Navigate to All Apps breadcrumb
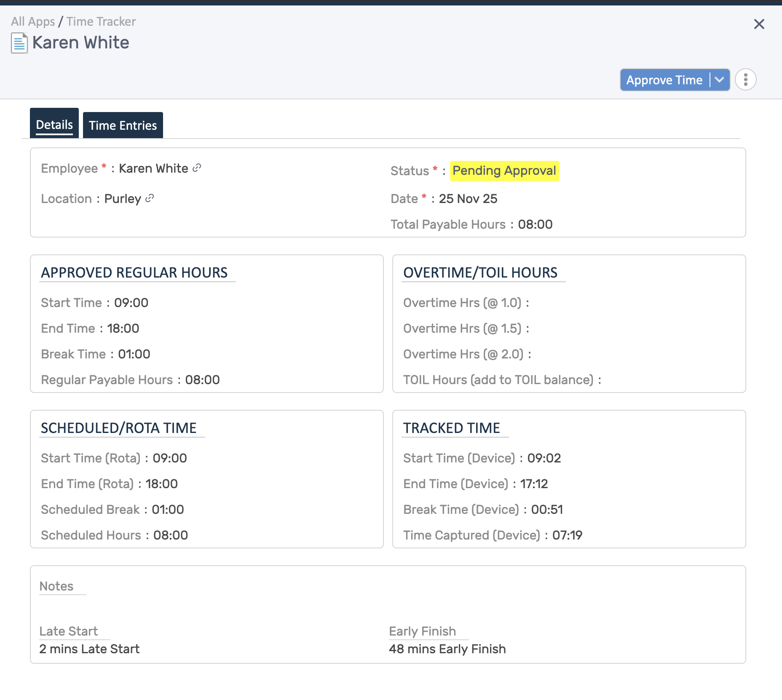The height and width of the screenshot is (700, 782). [x=32, y=21]
